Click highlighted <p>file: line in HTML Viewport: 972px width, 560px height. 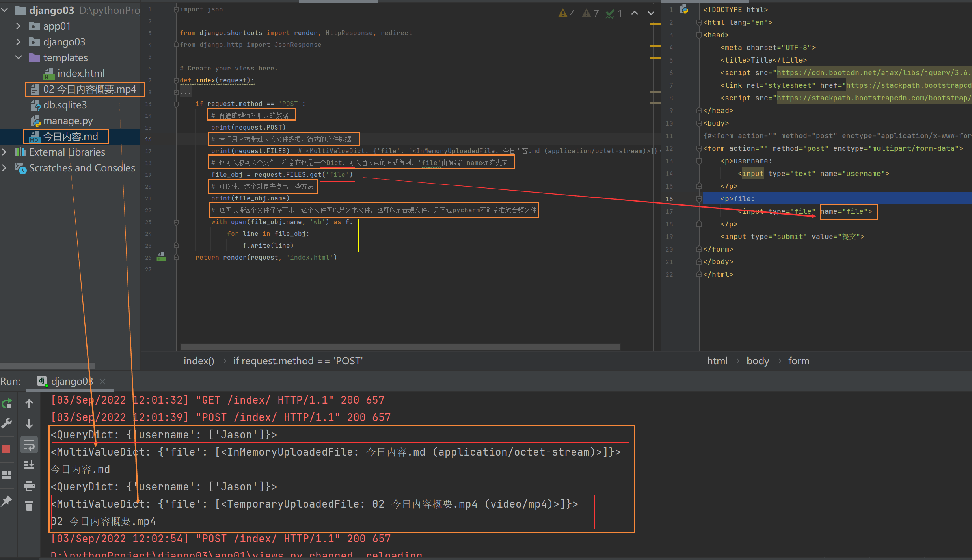[837, 199]
